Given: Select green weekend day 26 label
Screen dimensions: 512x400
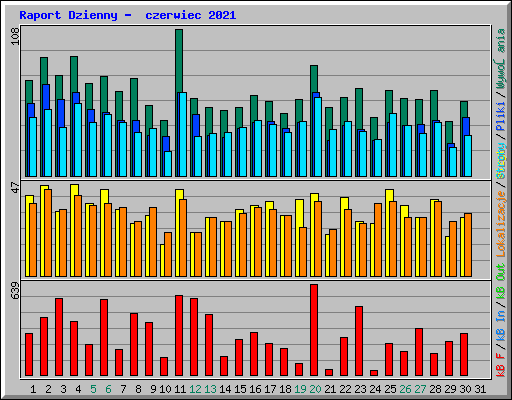Looking at the screenshot, I should coord(405,389).
